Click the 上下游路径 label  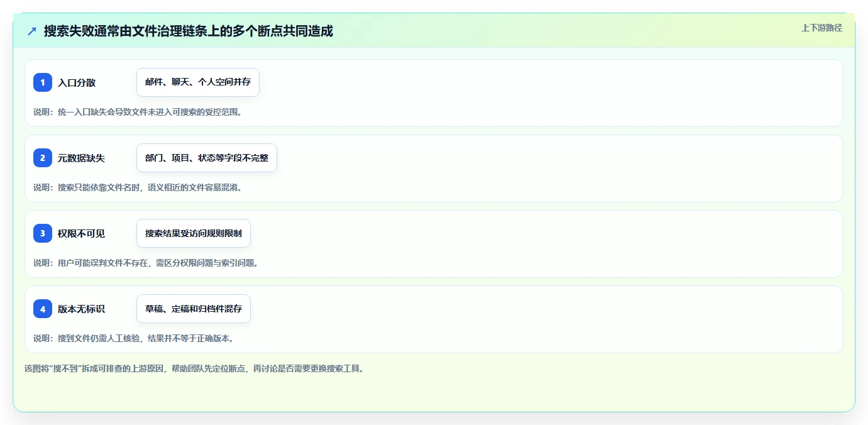click(x=821, y=28)
